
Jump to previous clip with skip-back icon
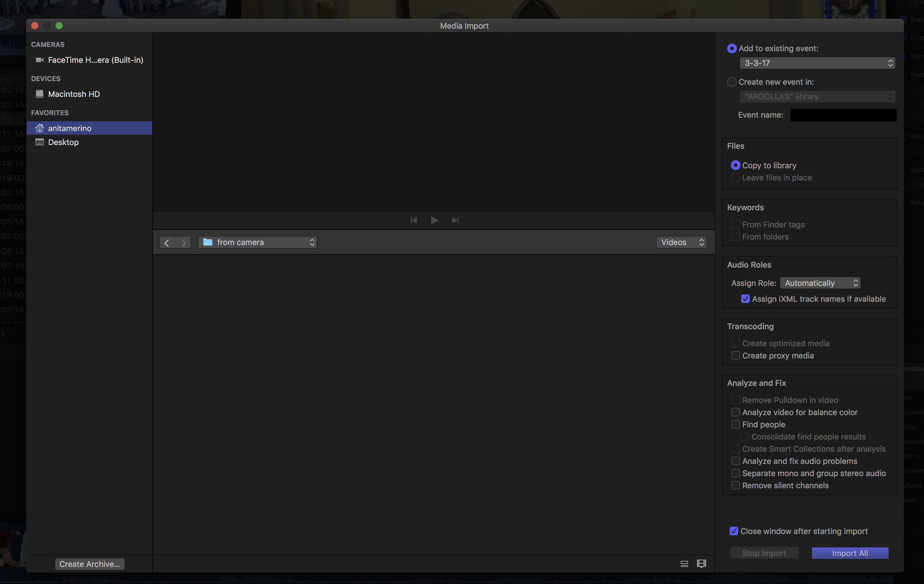pyautogui.click(x=413, y=220)
